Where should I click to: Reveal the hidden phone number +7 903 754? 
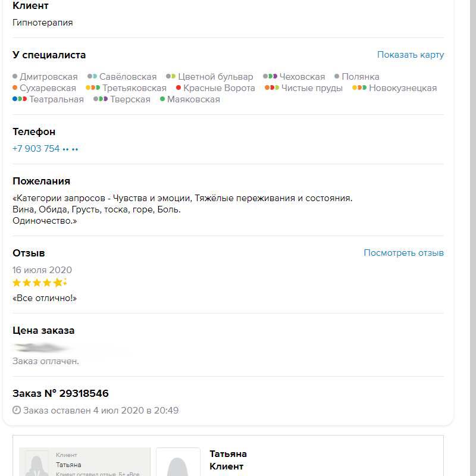[45, 149]
